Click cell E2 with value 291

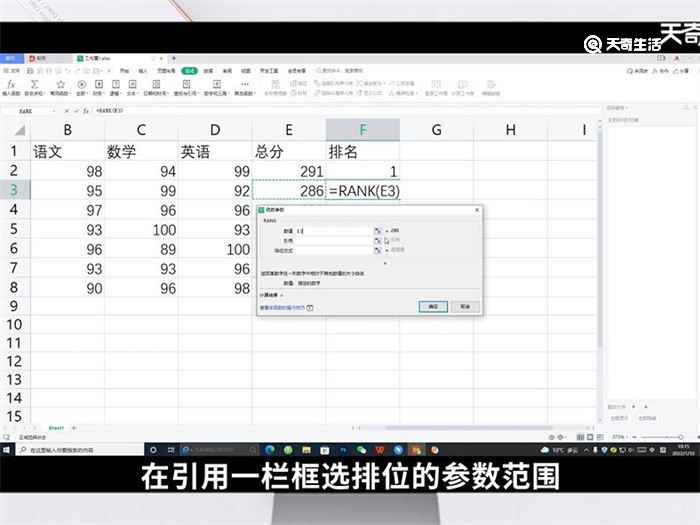(289, 171)
